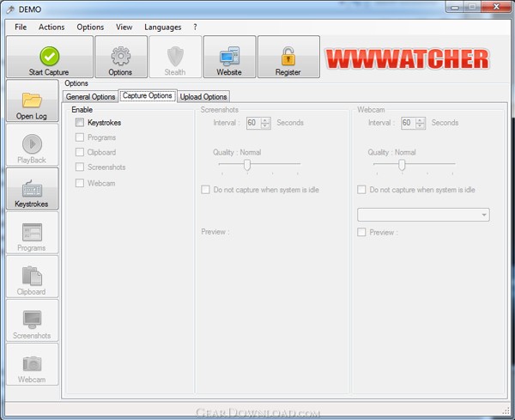Increase Webcam interval with up arrow
This screenshot has height=420, width=515.
click(420, 120)
